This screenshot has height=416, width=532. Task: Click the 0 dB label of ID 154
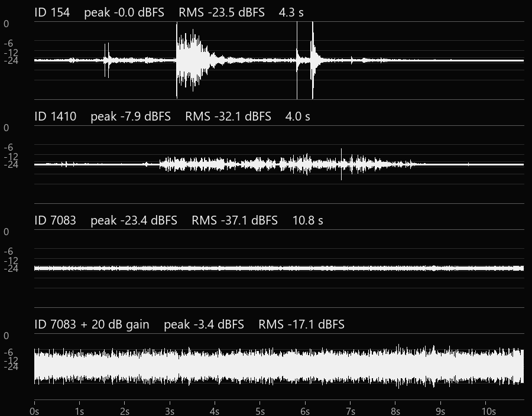(6, 24)
